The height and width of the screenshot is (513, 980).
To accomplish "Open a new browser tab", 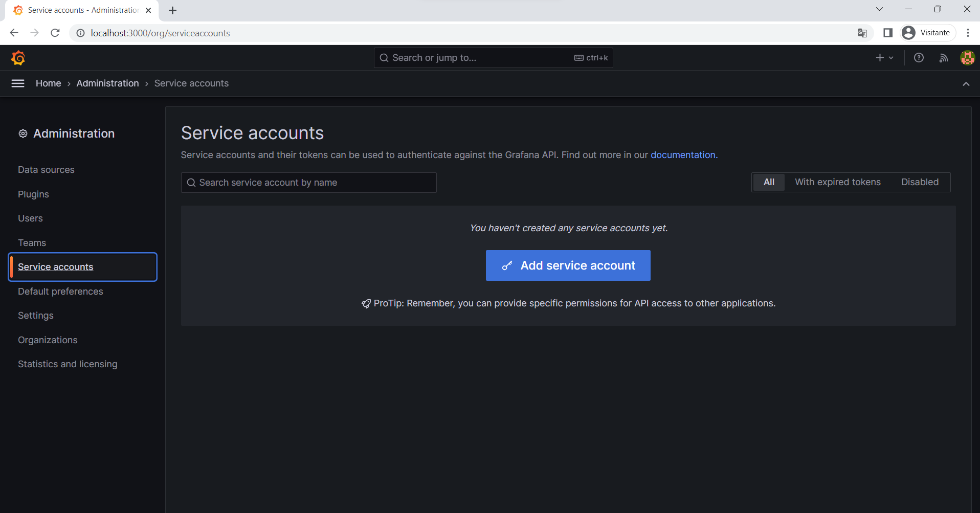I will coord(172,10).
